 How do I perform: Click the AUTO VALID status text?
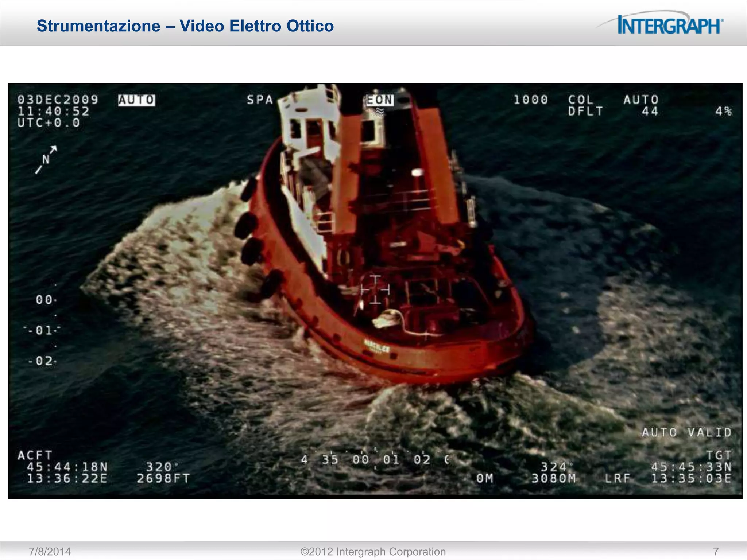coord(686,433)
